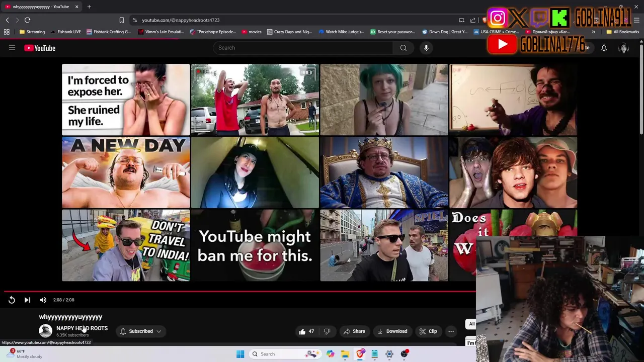
Task: Bookmark this page with the bookmark icon
Action: 121,20
